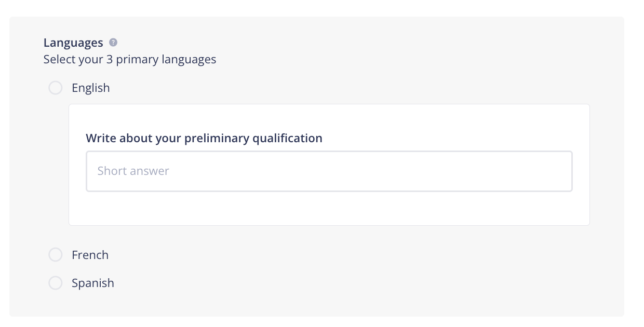Click 'Write about your preliminary qualification' label
The image size is (644, 327).
pos(204,138)
